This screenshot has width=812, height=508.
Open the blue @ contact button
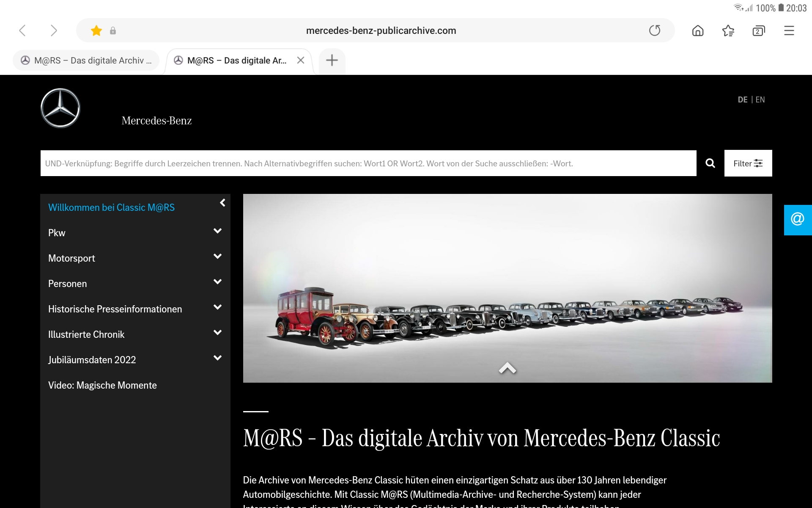click(798, 220)
